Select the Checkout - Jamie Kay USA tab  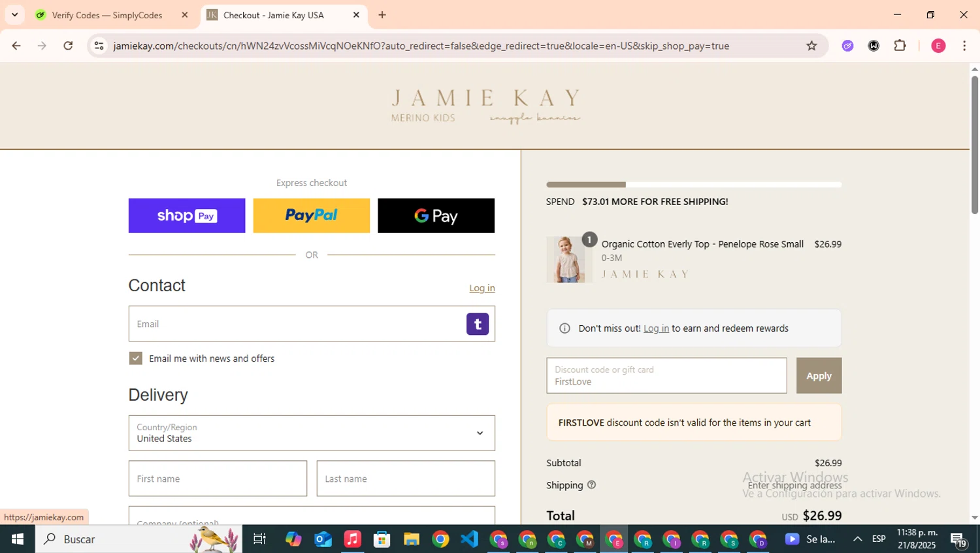(274, 15)
